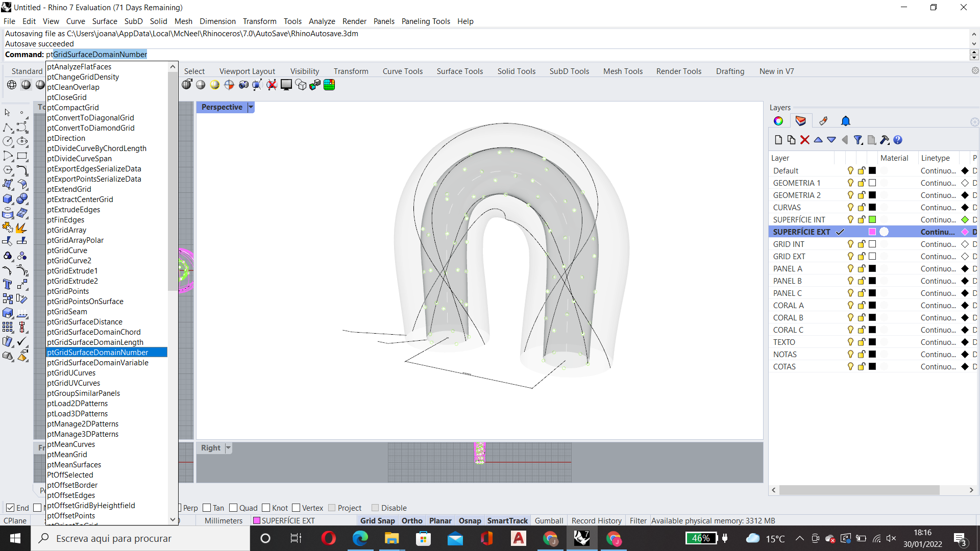Open the Paneling Tools menu
This screenshot has height=551, width=980.
pos(426,21)
